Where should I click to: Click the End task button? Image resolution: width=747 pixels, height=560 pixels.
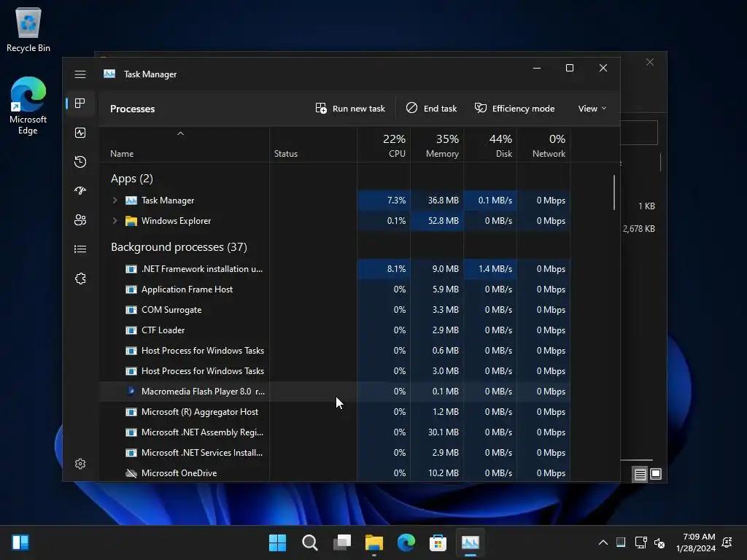[x=431, y=109]
